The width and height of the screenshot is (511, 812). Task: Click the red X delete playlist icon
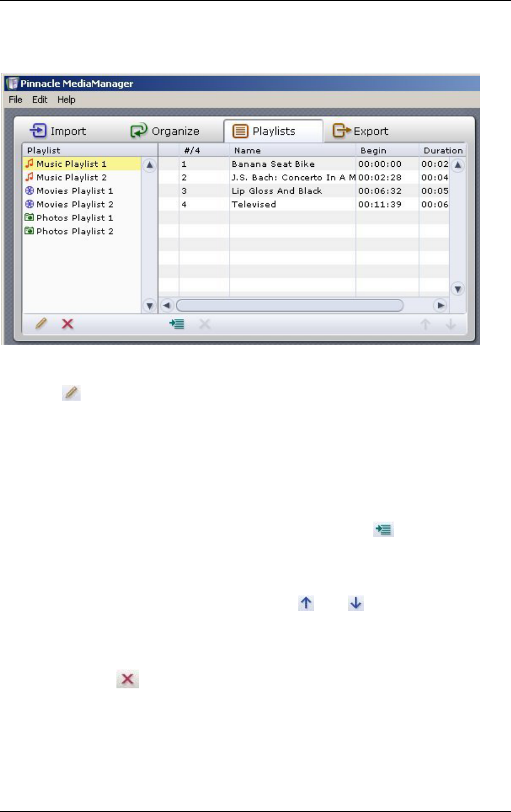click(68, 323)
